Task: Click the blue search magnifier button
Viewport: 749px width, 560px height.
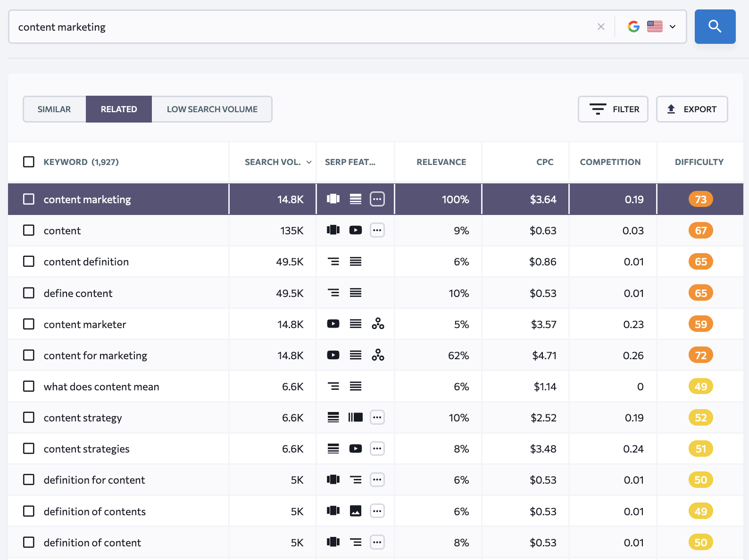Action: pos(715,26)
